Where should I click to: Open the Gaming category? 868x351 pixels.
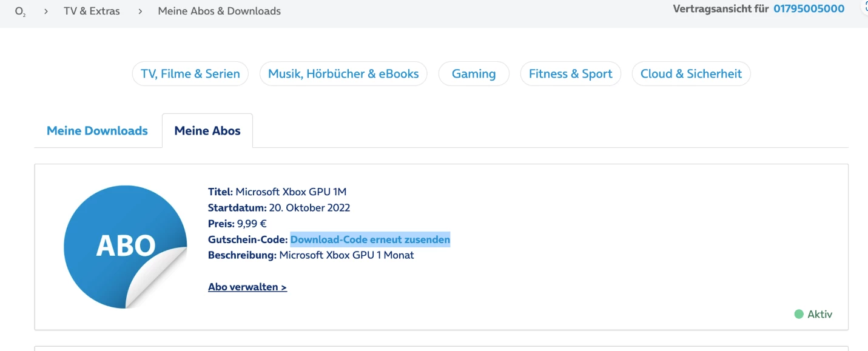tap(474, 74)
